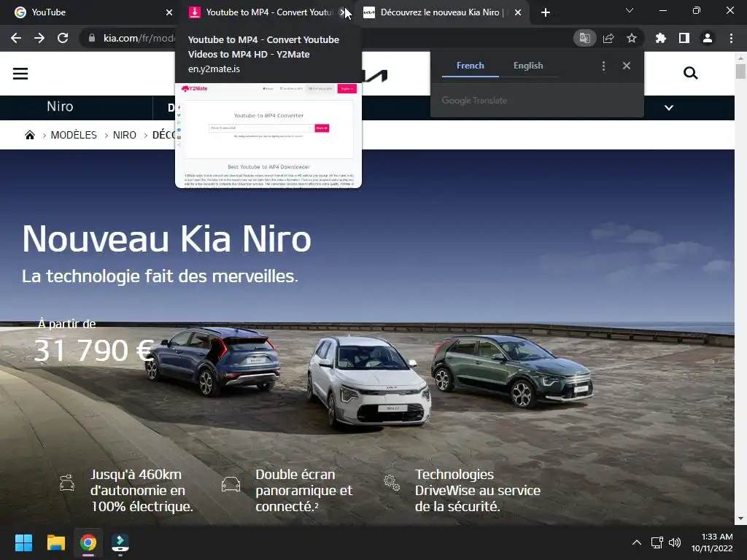Open the Extensions puzzle icon

click(x=660, y=38)
